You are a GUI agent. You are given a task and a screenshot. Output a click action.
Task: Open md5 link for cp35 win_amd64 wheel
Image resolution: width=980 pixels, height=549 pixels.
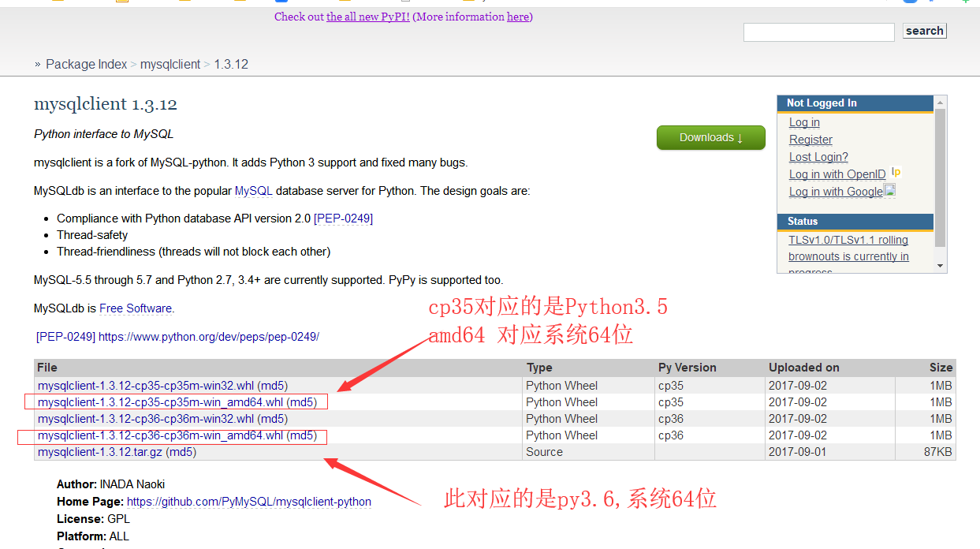[301, 402]
